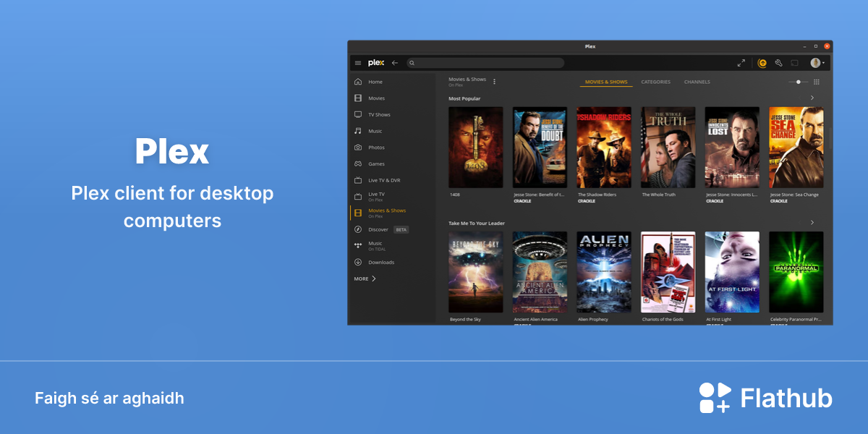The height and width of the screenshot is (434, 868).
Task: Toggle the grid view layout icon
Action: [817, 82]
